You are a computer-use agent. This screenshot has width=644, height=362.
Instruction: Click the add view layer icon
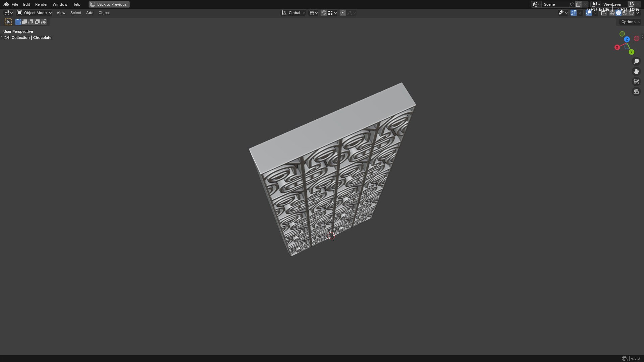pyautogui.click(x=631, y=4)
